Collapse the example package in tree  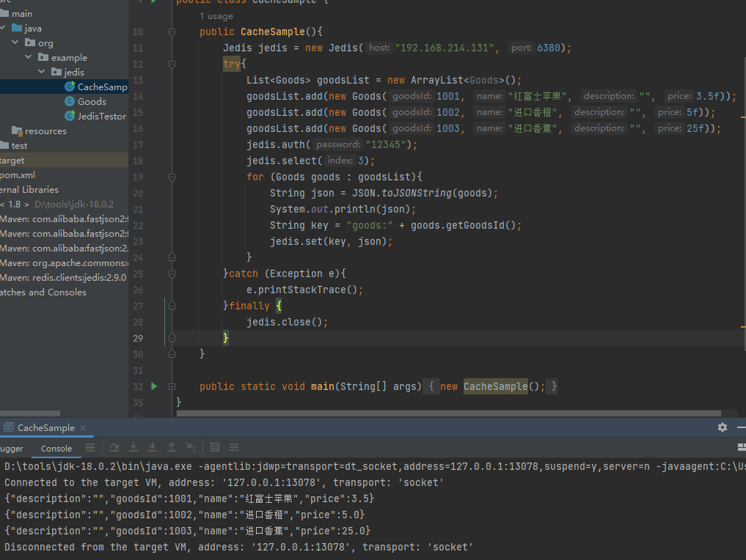tap(29, 58)
